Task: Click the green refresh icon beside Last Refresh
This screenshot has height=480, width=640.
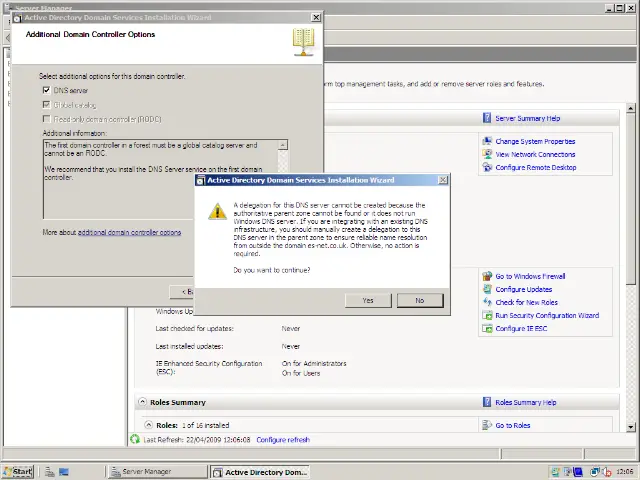Action: (135, 439)
